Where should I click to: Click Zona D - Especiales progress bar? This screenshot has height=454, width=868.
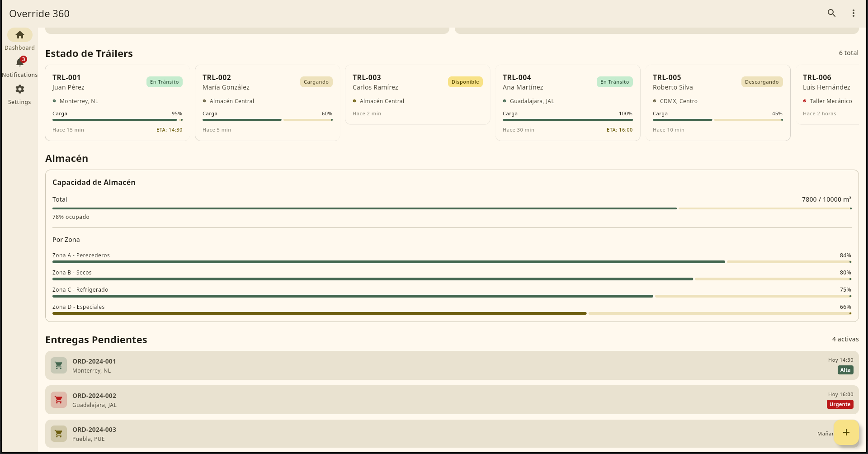tap(452, 313)
